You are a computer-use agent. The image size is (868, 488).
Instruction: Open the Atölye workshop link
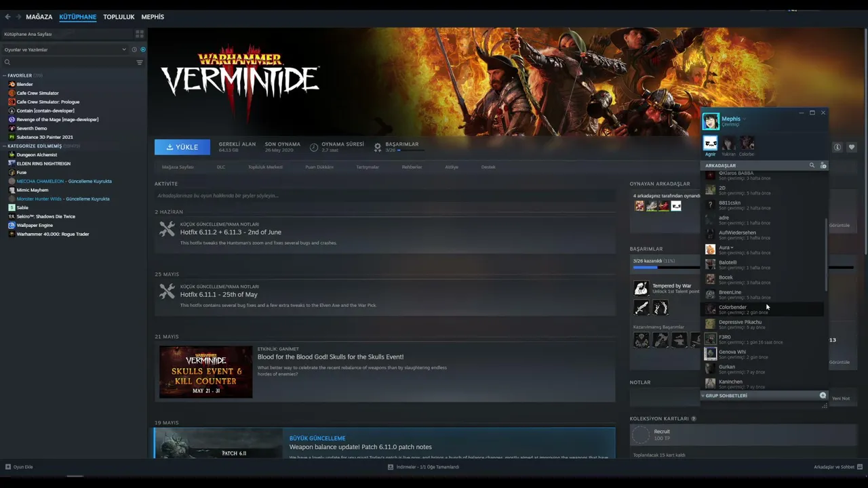point(452,167)
